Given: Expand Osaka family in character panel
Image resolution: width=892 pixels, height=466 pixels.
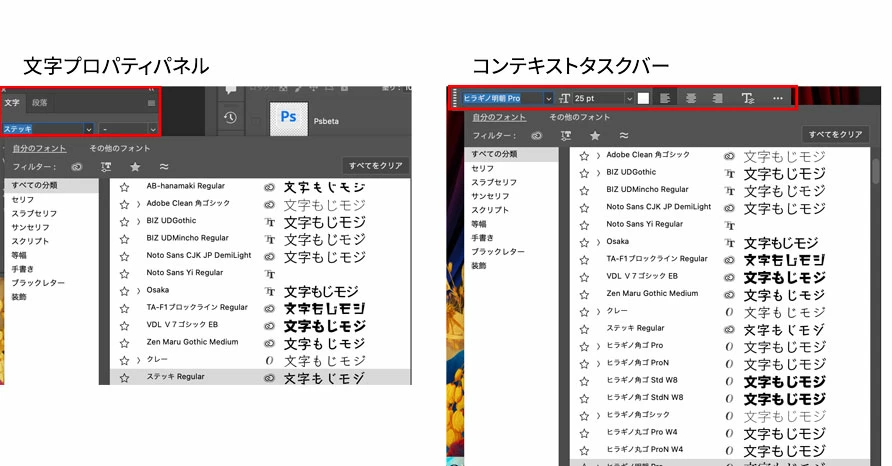Looking at the screenshot, I should point(138,291).
